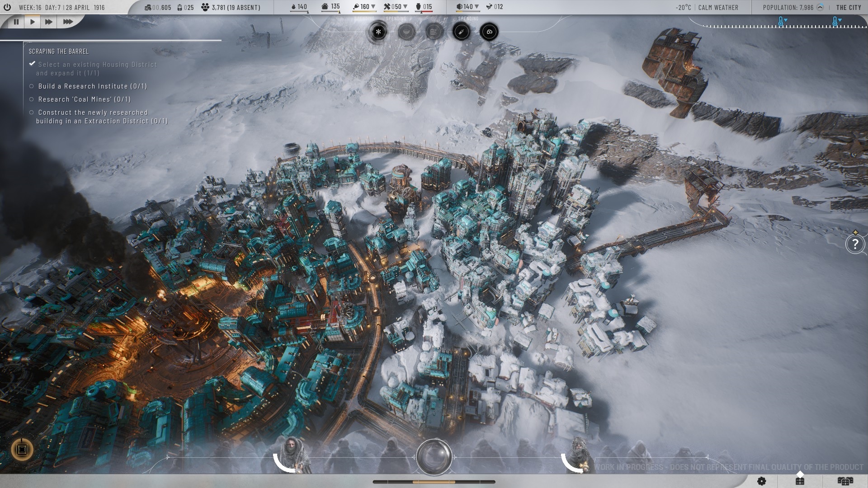Open the Scraping the Barrel objective title
The height and width of the screenshot is (488, 868).
(x=59, y=52)
